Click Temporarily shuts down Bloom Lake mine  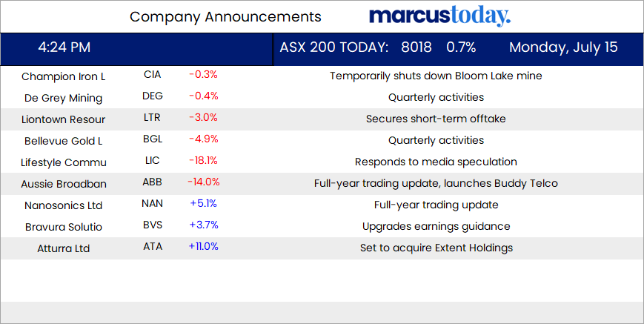pyautogui.click(x=436, y=76)
